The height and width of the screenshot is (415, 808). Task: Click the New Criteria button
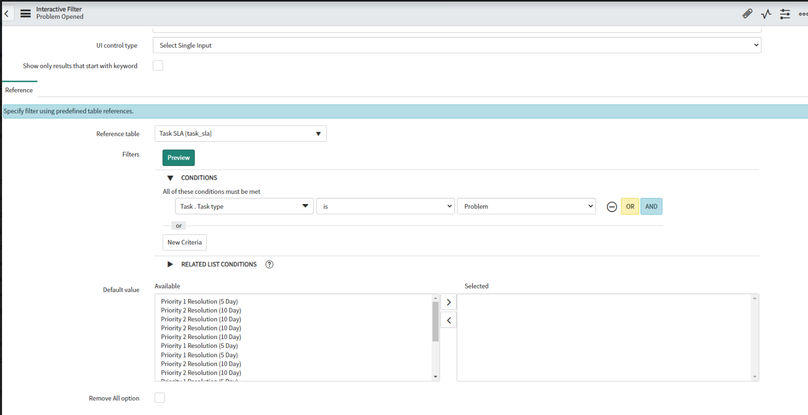[x=184, y=242]
